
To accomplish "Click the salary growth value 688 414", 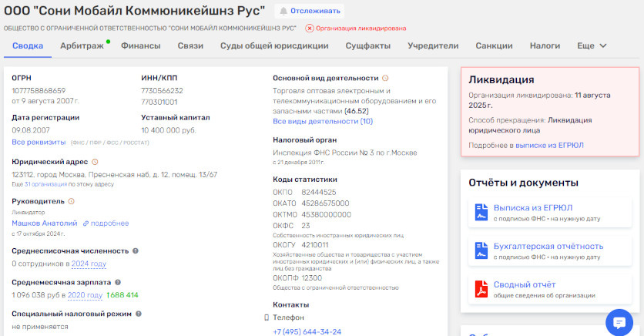I will click(x=122, y=295).
